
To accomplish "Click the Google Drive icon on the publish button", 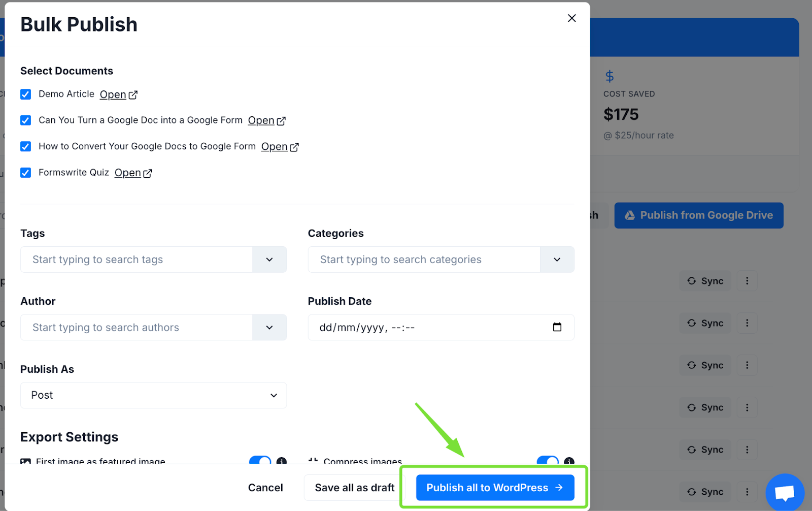I will [629, 215].
